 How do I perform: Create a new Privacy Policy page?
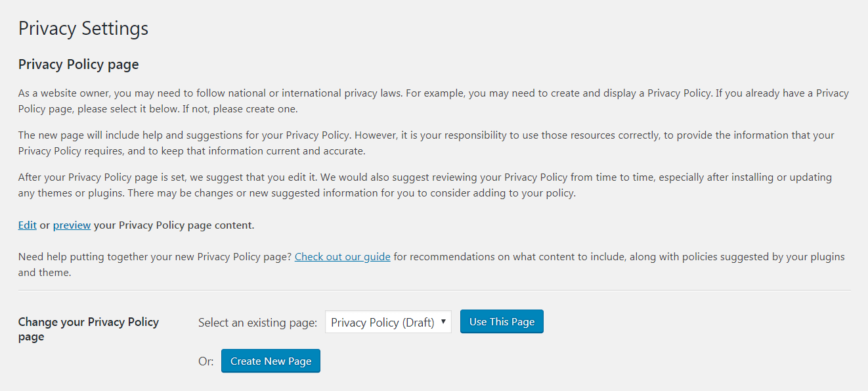tap(271, 360)
